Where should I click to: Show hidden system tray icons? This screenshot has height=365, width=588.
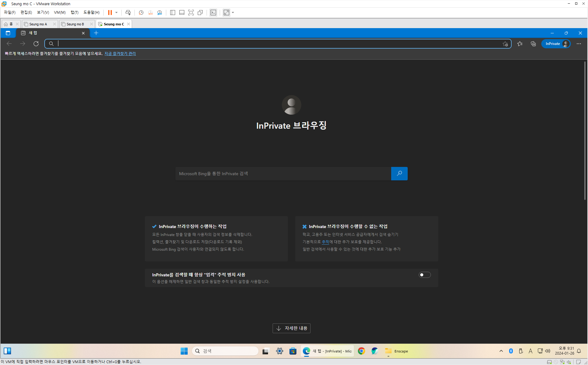pyautogui.click(x=501, y=351)
